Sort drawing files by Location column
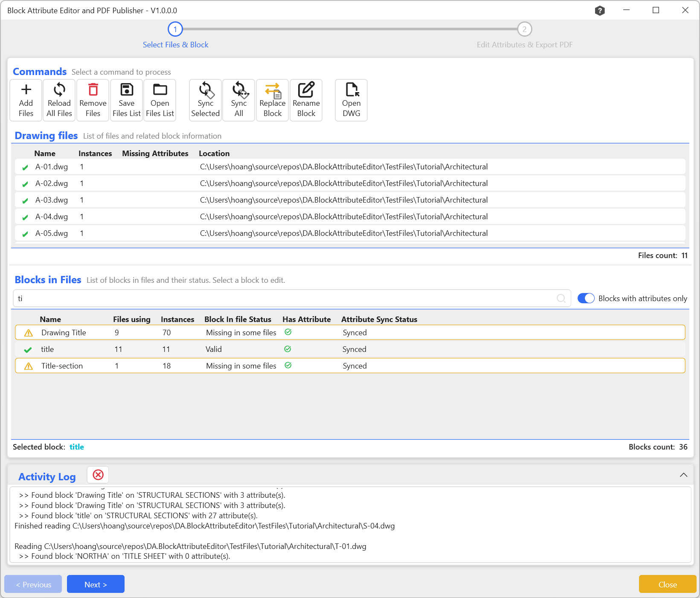700x598 pixels. [214, 154]
